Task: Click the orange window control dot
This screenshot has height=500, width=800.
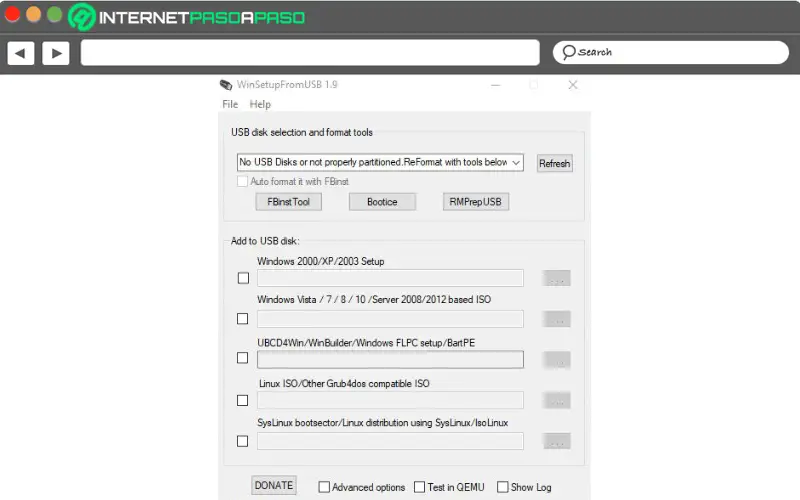Action: click(34, 14)
